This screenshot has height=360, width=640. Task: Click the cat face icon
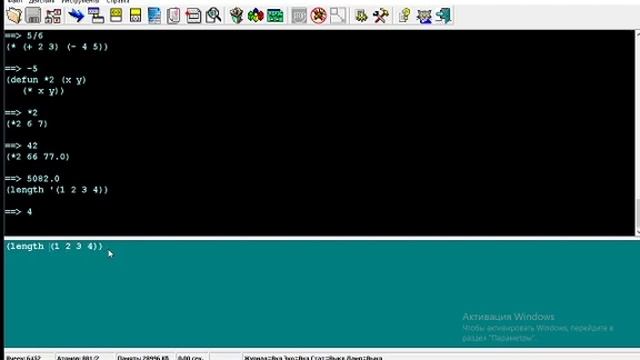424,16
